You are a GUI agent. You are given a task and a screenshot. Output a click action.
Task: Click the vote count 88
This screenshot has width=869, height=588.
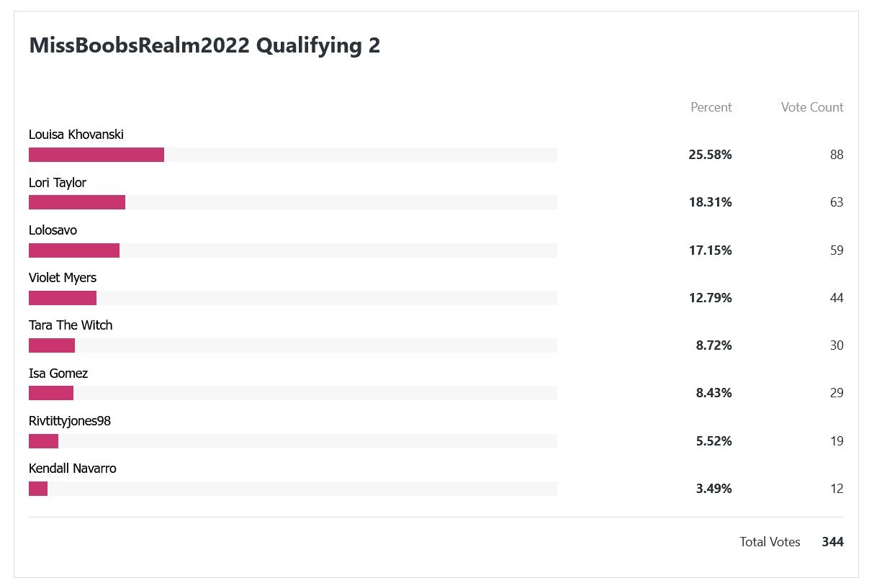(836, 155)
